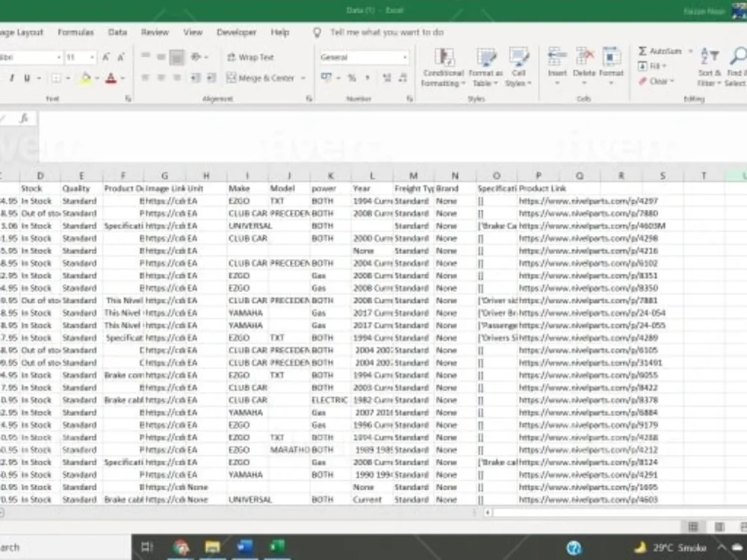Switch to the Data ribbon tab
747x560 pixels.
click(117, 32)
